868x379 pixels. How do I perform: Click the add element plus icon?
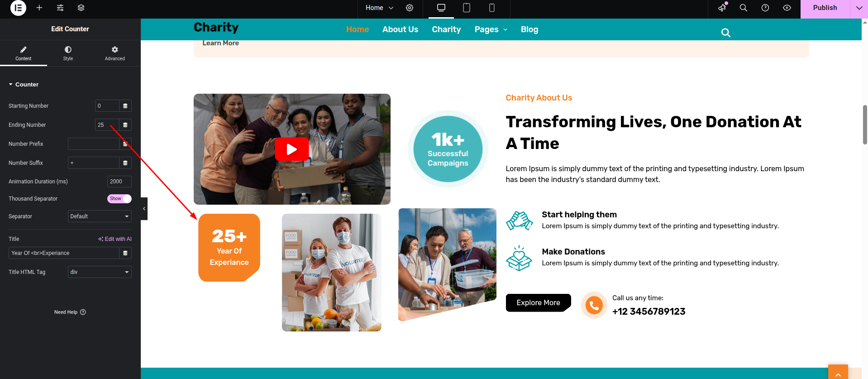click(x=39, y=8)
